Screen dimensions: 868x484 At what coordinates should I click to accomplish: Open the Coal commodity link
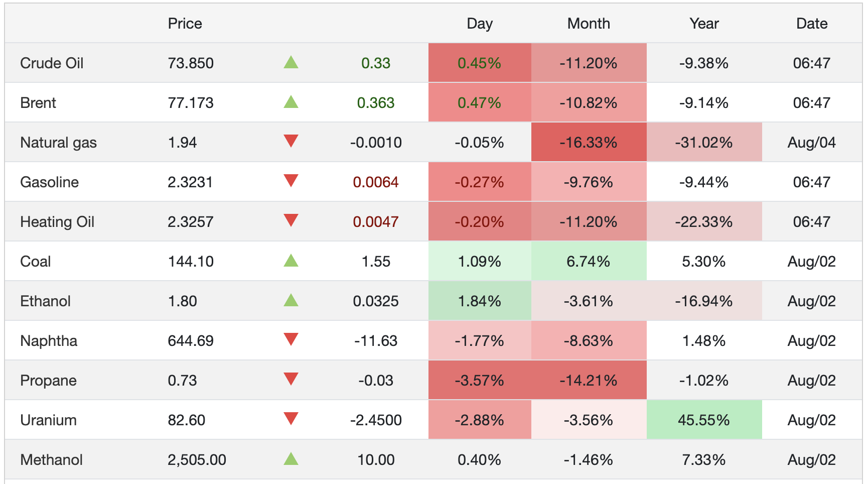[35, 262]
